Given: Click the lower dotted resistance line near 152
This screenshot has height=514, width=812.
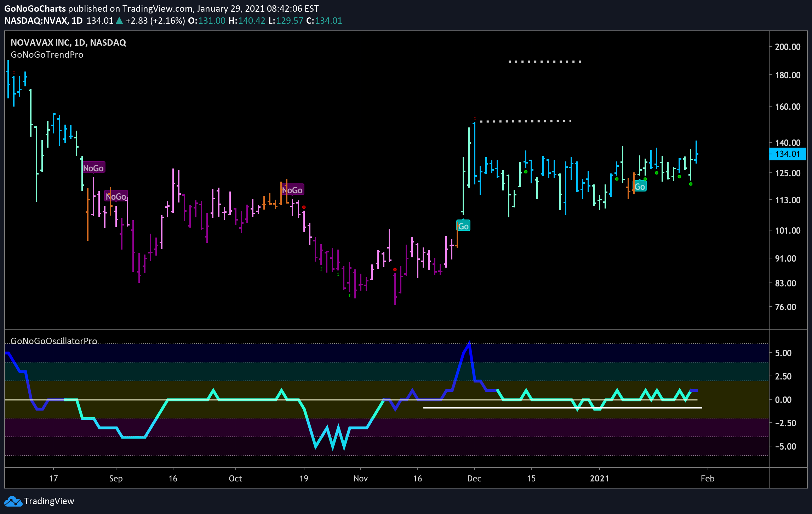Looking at the screenshot, I should pyautogui.click(x=526, y=121).
